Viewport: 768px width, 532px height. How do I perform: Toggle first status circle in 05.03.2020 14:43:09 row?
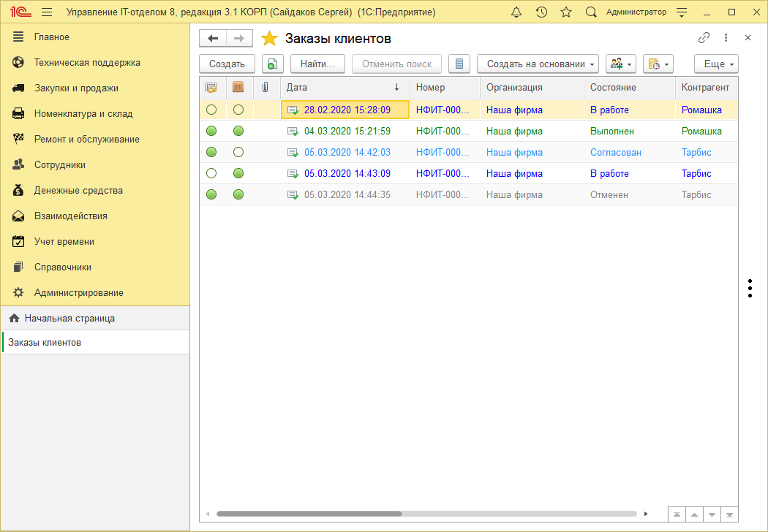point(211,174)
